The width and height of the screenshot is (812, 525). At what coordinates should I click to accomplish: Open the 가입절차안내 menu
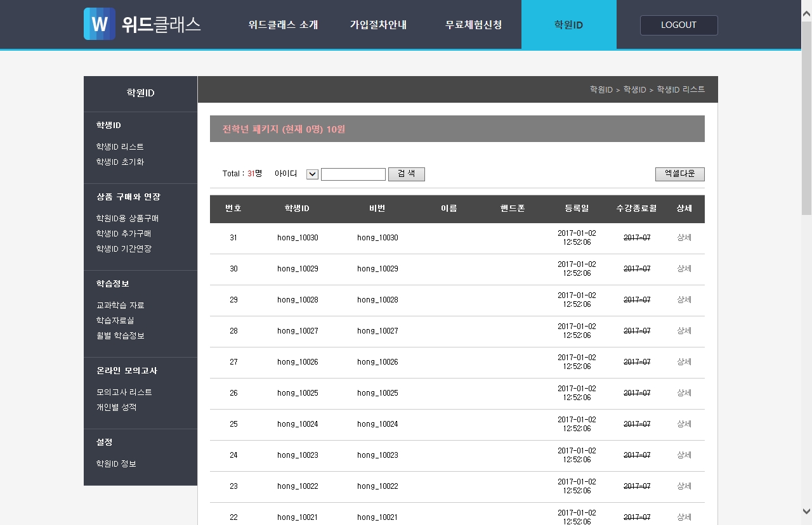coord(378,25)
